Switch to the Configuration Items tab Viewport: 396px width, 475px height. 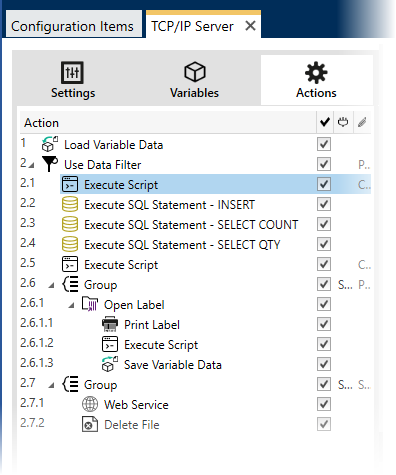coord(72,26)
